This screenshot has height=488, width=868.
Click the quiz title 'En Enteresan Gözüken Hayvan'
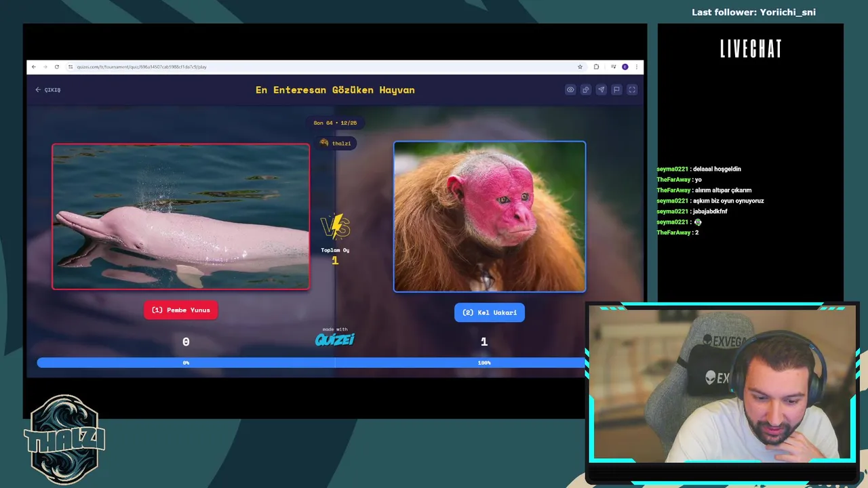(335, 89)
